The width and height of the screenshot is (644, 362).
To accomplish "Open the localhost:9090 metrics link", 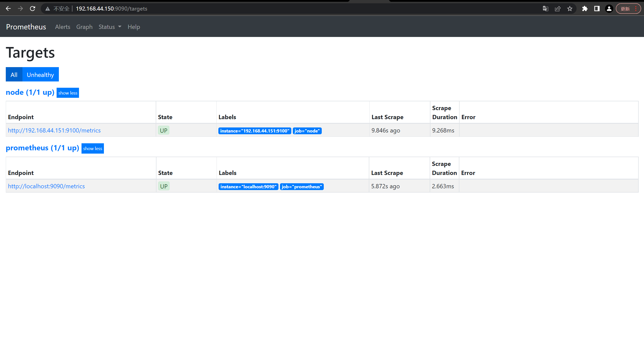I will click(x=46, y=186).
